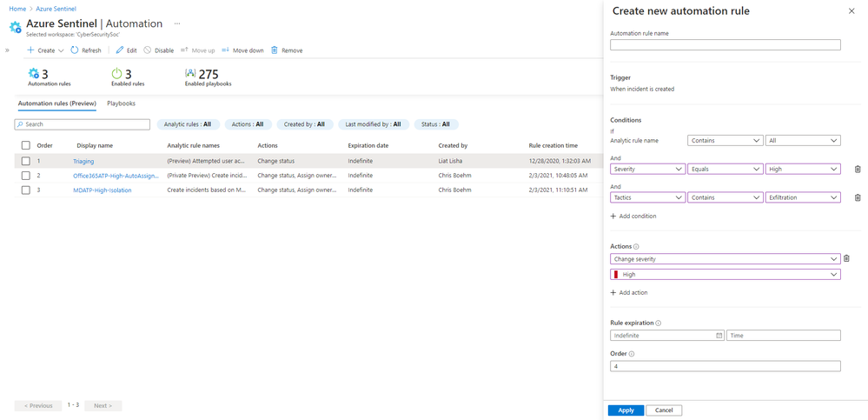Viewport: 868px width, 420px height.
Task: Open the Created by : All filter
Action: (304, 124)
